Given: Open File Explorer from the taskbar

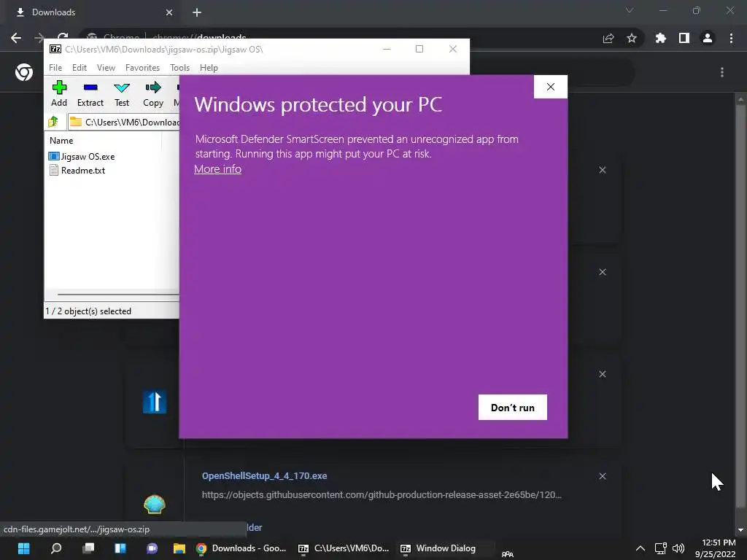Looking at the screenshot, I should point(179,548).
